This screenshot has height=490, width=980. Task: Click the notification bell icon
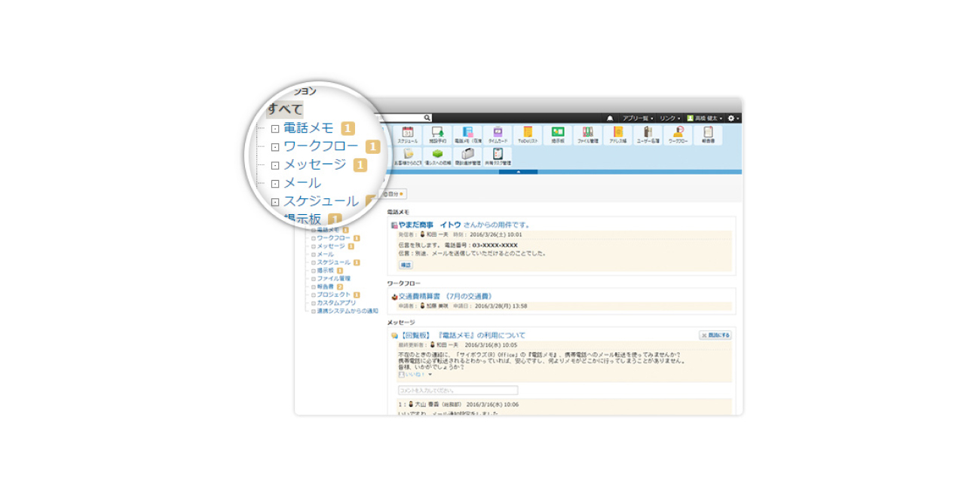pos(610,118)
